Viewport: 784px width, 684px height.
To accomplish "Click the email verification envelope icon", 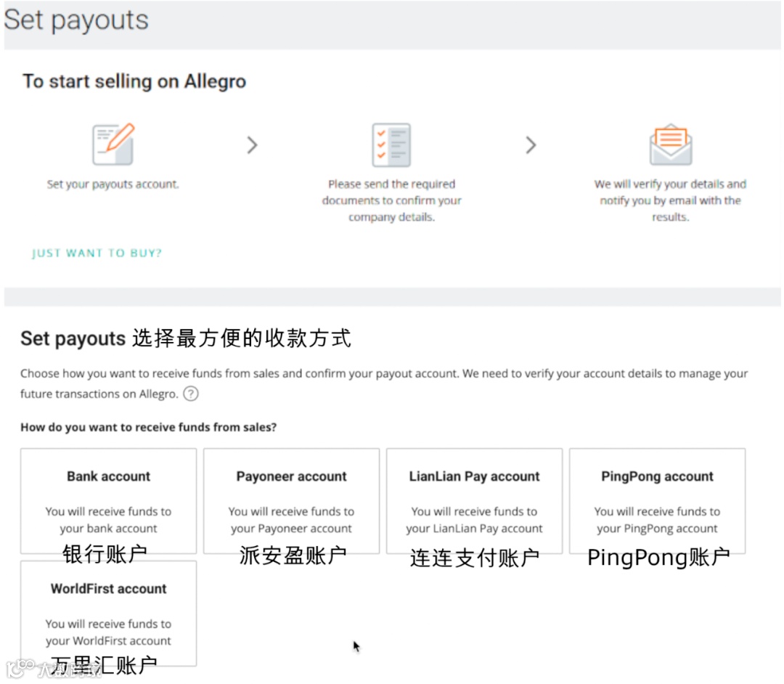I will coord(671,145).
